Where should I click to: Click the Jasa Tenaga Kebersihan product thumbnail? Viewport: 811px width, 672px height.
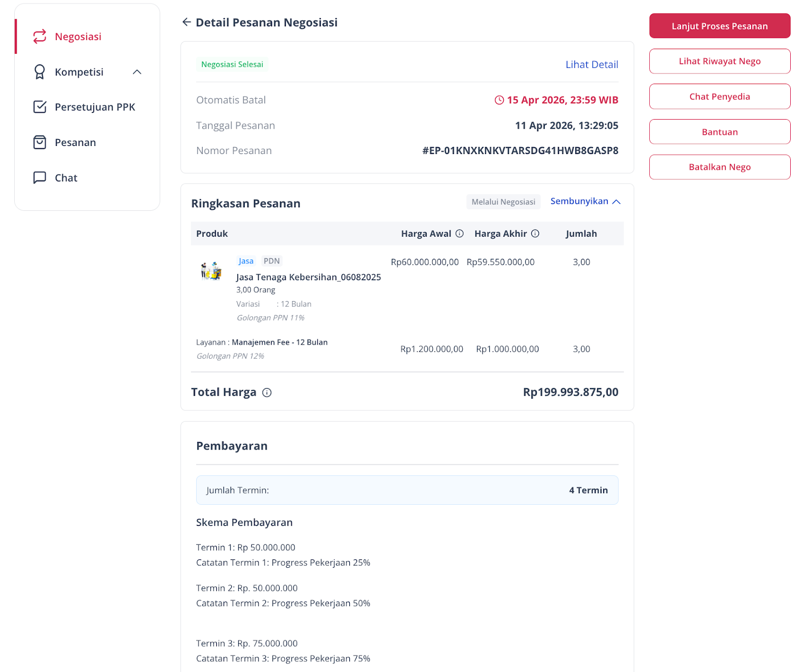pos(211,271)
